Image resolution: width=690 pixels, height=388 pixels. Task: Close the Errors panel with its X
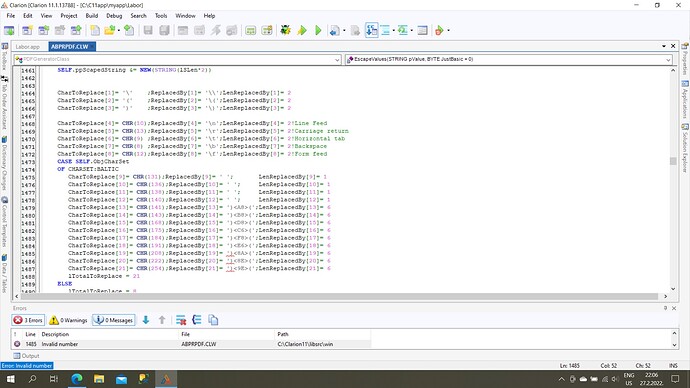[x=674, y=308]
